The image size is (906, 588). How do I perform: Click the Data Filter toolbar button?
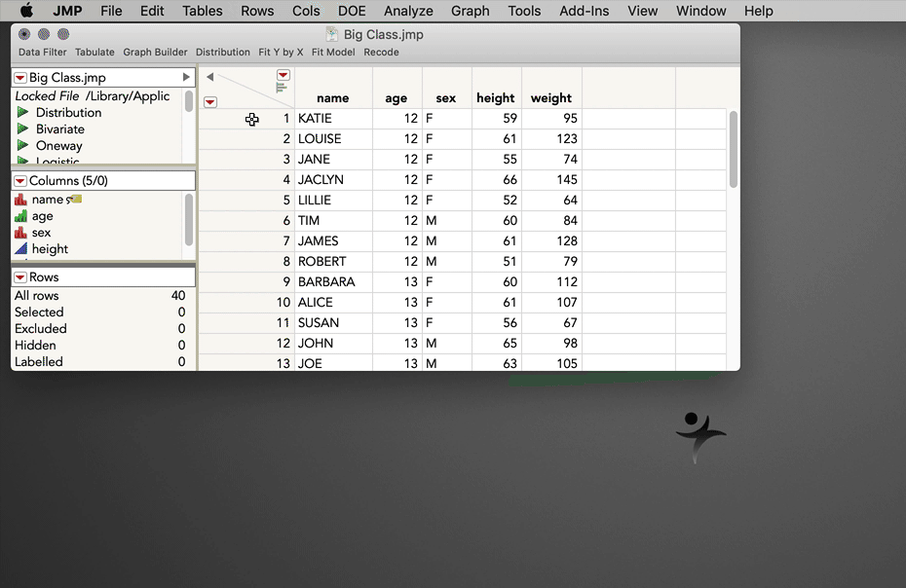coord(43,52)
